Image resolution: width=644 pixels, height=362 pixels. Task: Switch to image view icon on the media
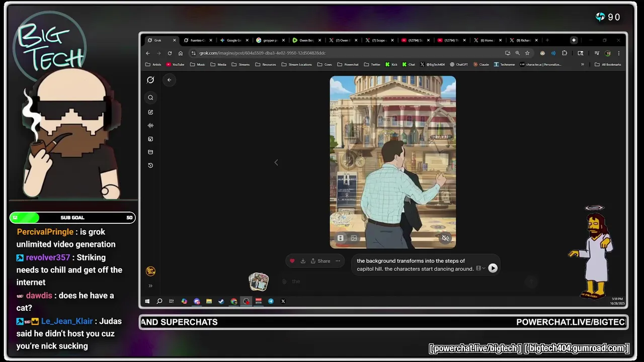pyautogui.click(x=354, y=238)
